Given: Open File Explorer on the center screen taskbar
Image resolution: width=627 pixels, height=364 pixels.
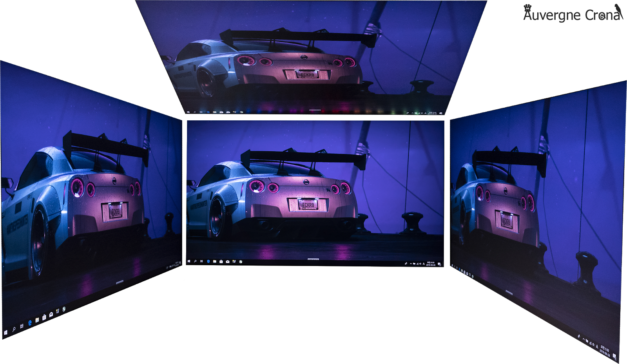Looking at the screenshot, I should pos(215,261).
